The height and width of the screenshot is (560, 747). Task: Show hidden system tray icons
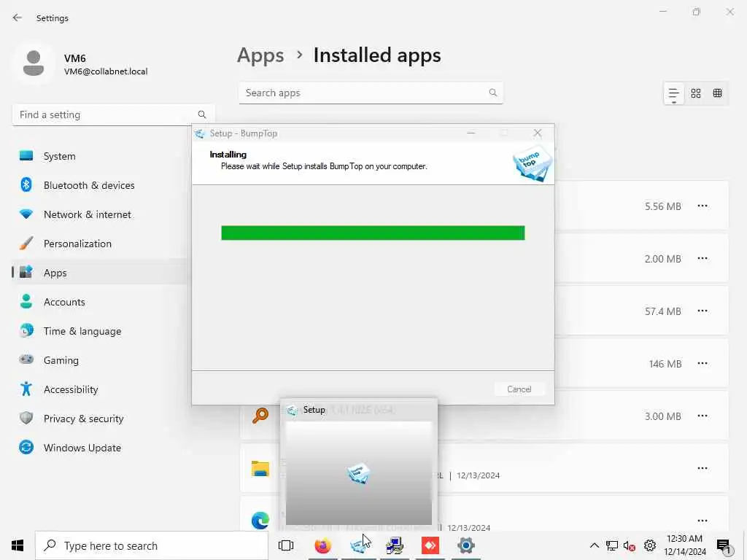click(595, 545)
